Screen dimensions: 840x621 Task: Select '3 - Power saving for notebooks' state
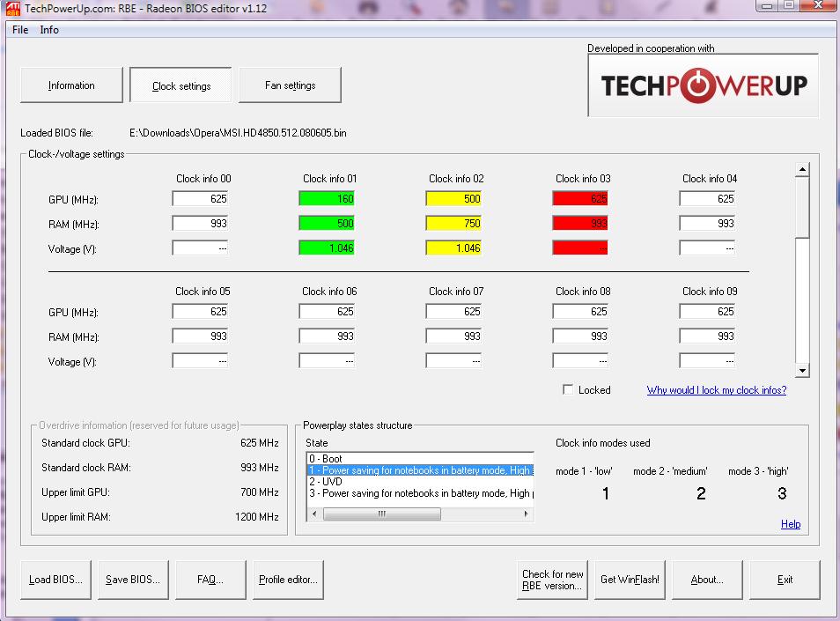[420, 493]
